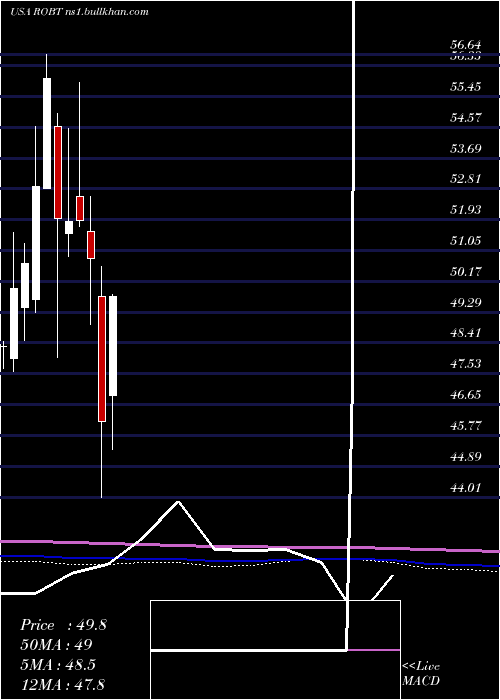Viewport: 500px width, 700px height.
Task: Click the '<<Live MACD' label
Action: (421, 674)
